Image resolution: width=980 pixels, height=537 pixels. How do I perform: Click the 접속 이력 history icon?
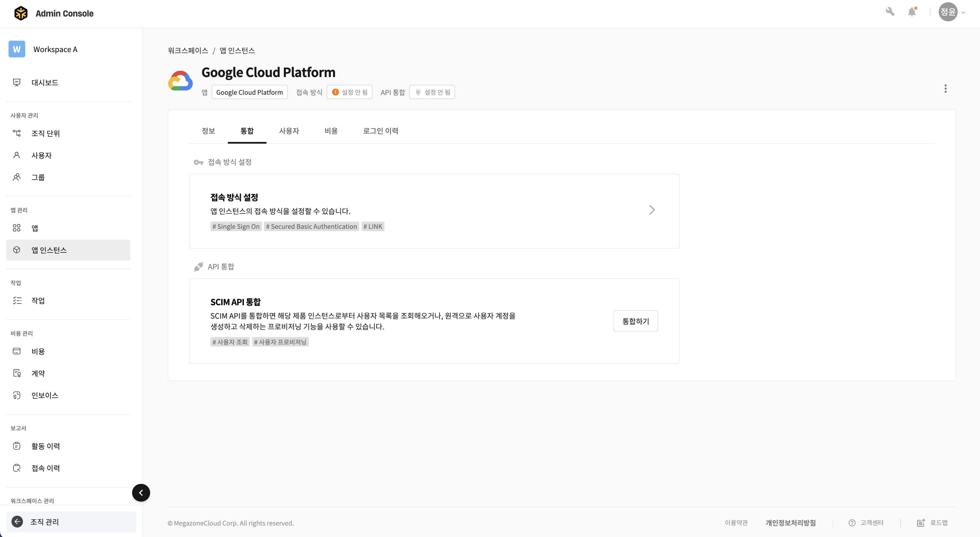click(x=17, y=468)
